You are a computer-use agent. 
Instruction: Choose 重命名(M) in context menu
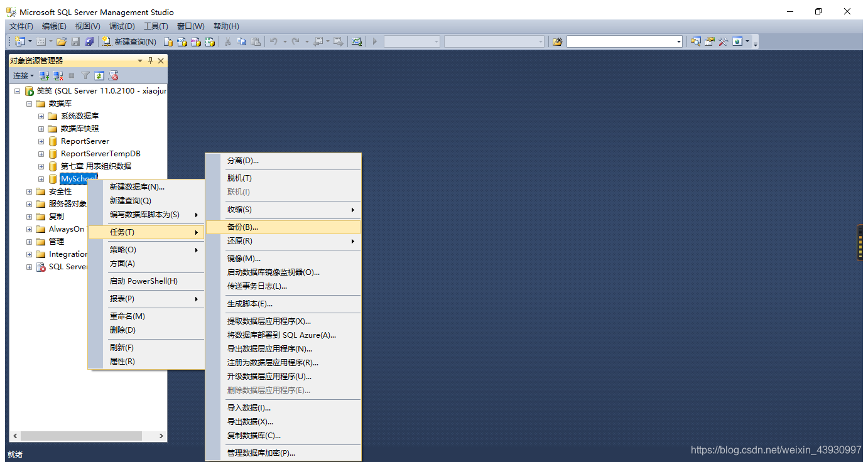click(146, 316)
